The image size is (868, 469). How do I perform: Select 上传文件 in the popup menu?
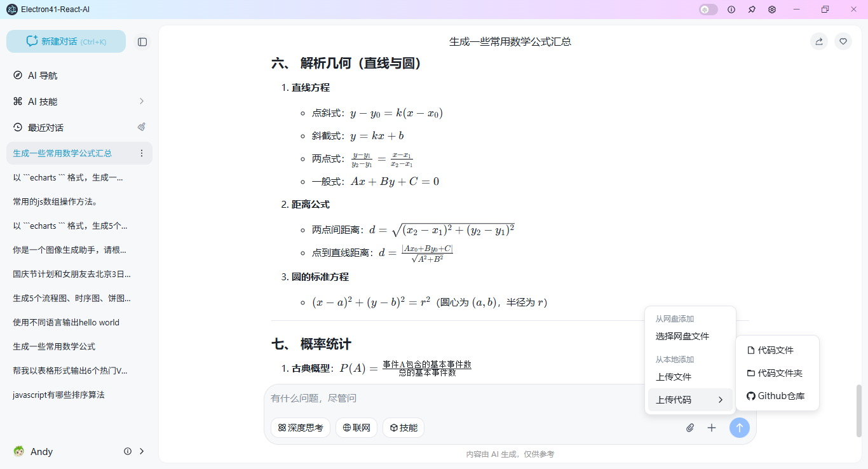[x=690, y=377]
